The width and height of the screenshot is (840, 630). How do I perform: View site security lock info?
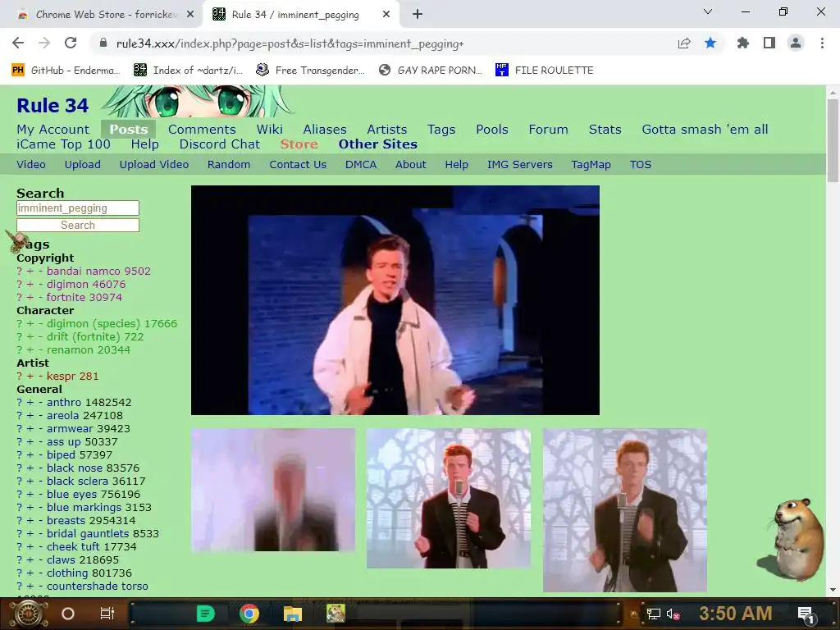coord(103,43)
